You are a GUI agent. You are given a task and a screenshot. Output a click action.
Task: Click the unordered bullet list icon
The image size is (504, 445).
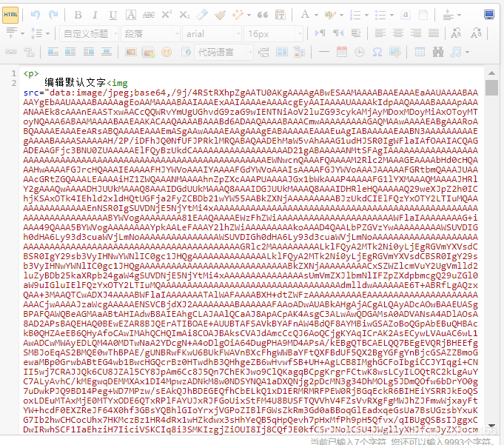[380, 15]
